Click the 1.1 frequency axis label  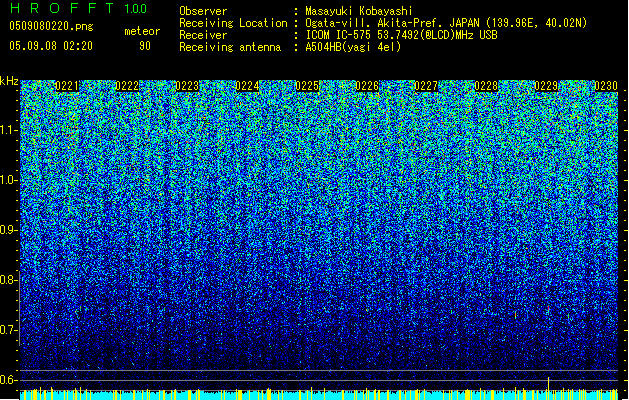click(x=9, y=130)
